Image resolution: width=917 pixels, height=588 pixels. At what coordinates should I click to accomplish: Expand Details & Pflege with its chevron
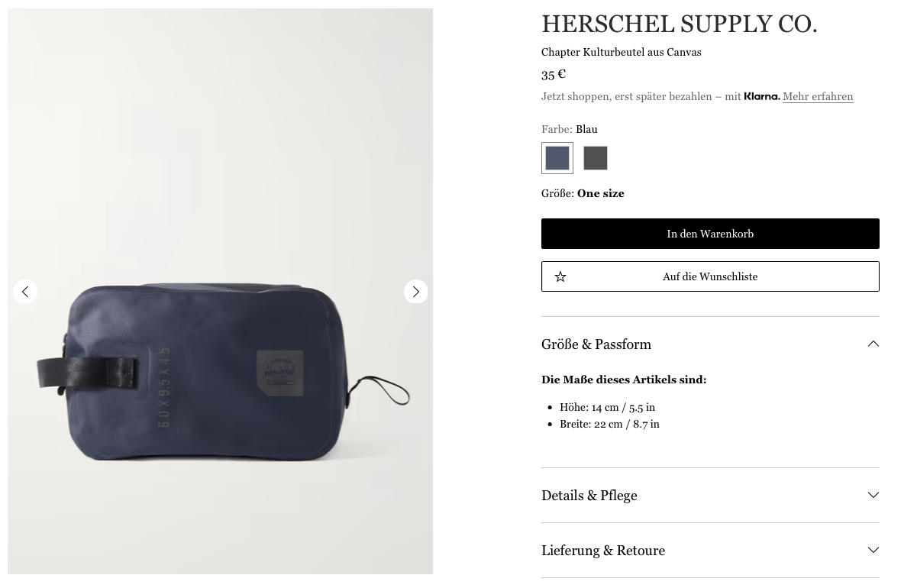point(873,496)
